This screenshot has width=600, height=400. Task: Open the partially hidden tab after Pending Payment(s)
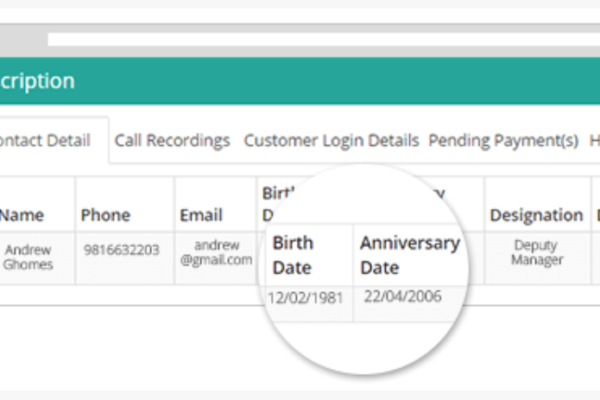click(594, 140)
